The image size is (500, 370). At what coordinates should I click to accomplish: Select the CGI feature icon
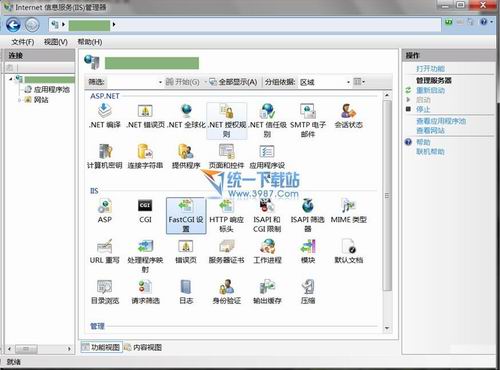[x=145, y=211]
